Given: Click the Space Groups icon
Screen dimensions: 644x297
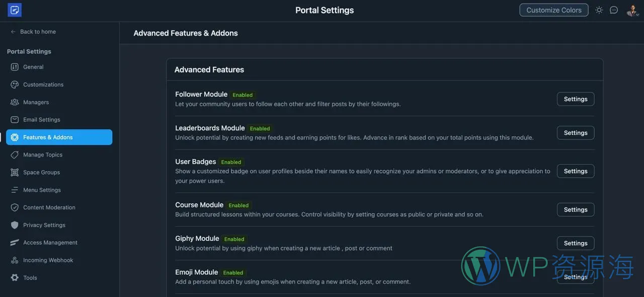Looking at the screenshot, I should click(x=15, y=173).
